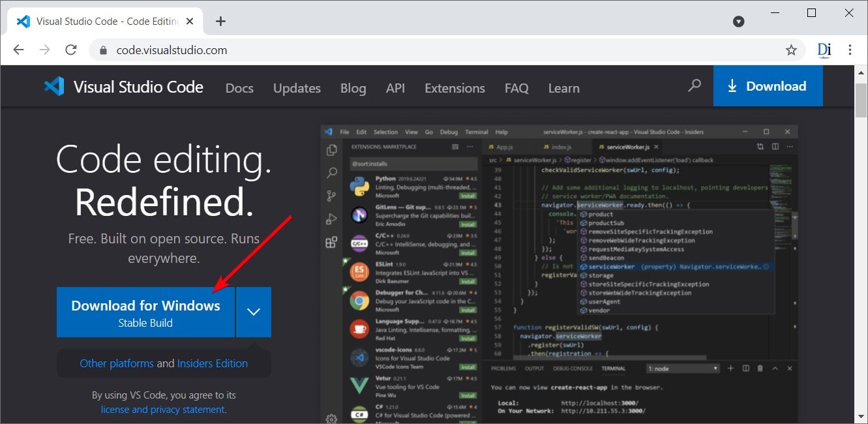Viewport: 868px width, 424px height.
Task: Open the Di extension icon in Chrome
Action: tap(824, 50)
